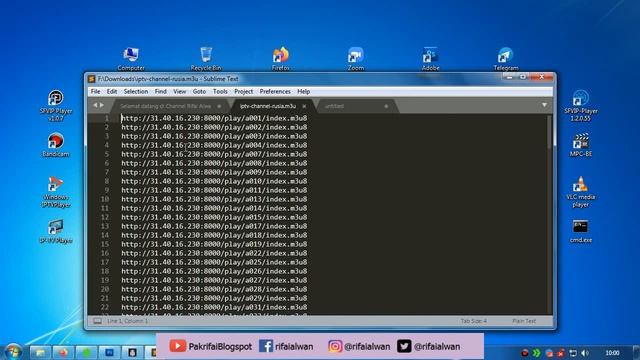Click the Line 1, Column 1 status text
The height and width of the screenshot is (360, 640).
[x=127, y=321]
